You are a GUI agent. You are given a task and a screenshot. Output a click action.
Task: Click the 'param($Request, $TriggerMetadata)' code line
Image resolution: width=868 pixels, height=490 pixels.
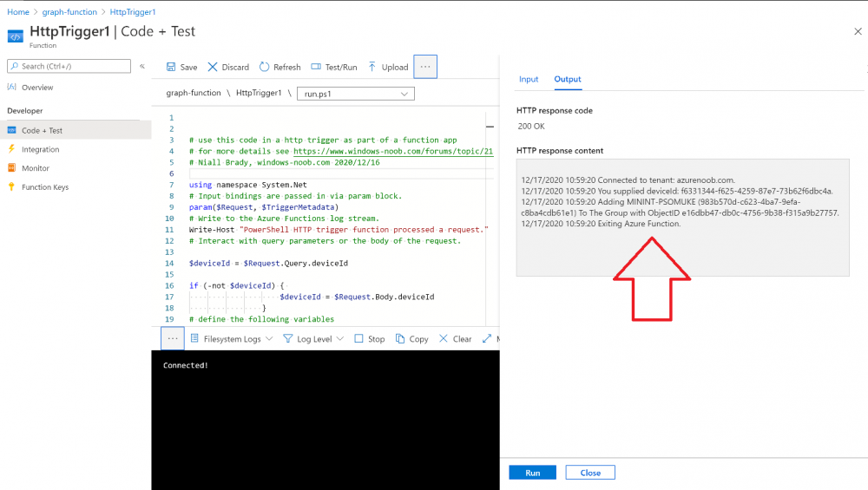click(x=264, y=206)
